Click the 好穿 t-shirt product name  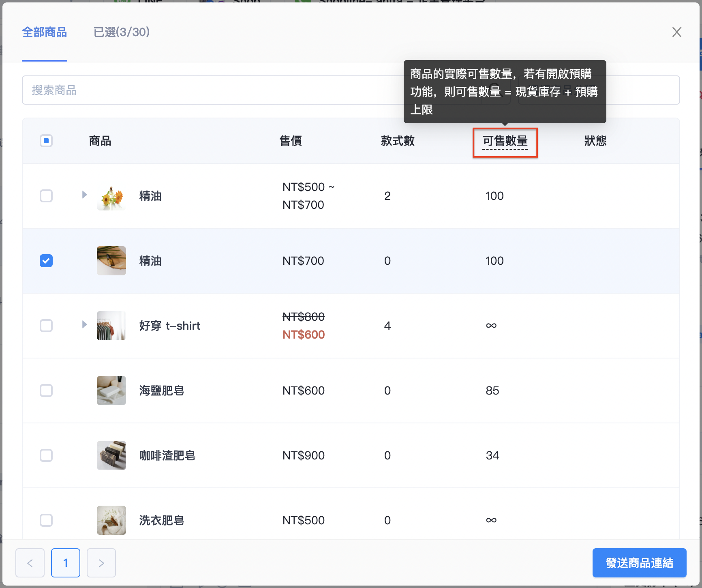[170, 326]
